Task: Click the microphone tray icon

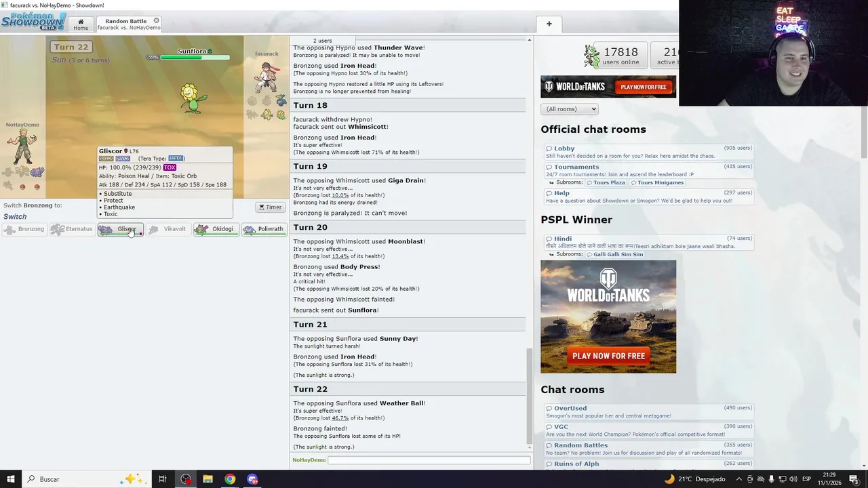Action: [771, 479]
